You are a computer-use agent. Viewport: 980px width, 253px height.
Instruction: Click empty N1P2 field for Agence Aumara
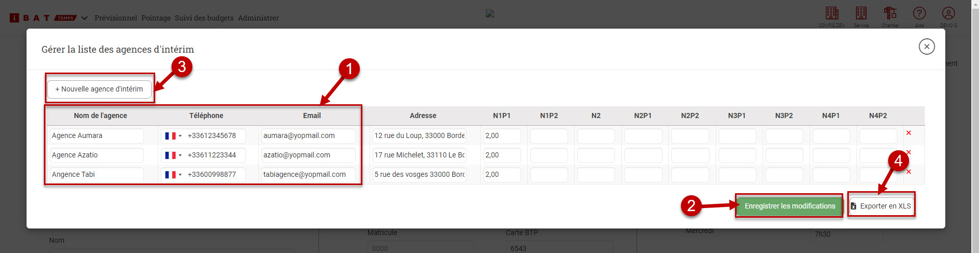click(x=549, y=136)
